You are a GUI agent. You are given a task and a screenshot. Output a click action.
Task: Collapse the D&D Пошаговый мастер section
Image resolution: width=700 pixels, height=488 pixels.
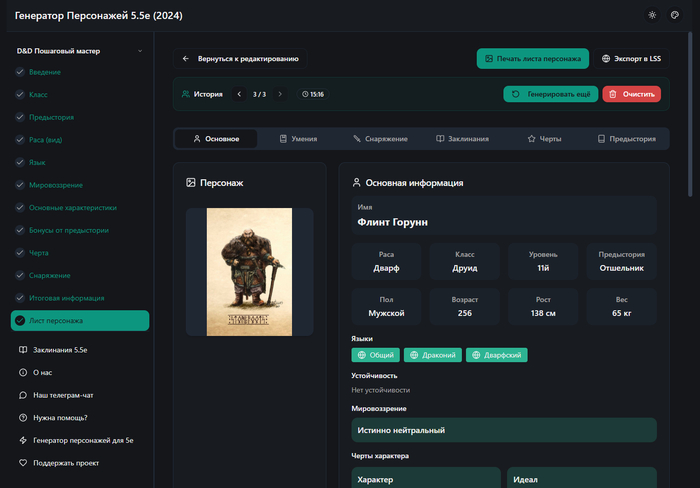[x=140, y=51]
